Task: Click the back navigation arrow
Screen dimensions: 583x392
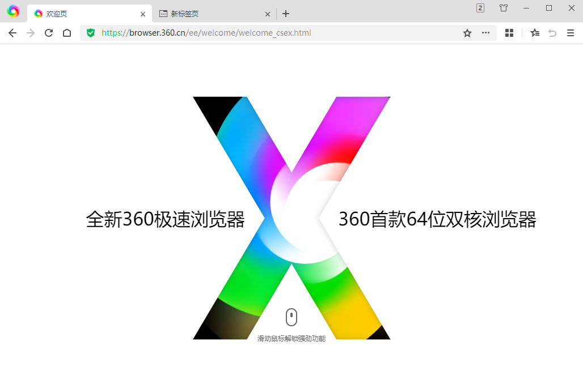Action: (x=12, y=33)
